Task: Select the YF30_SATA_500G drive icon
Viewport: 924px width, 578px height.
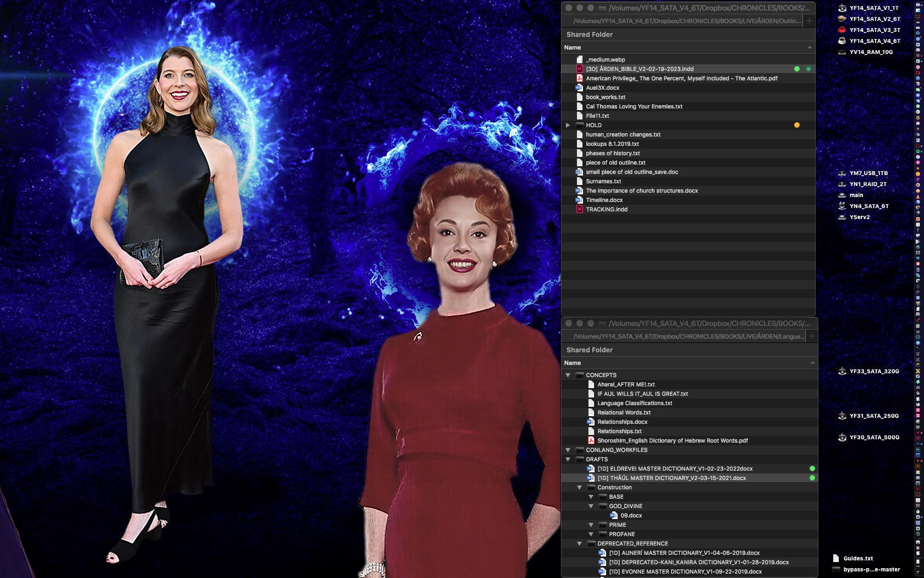Action: click(842, 437)
